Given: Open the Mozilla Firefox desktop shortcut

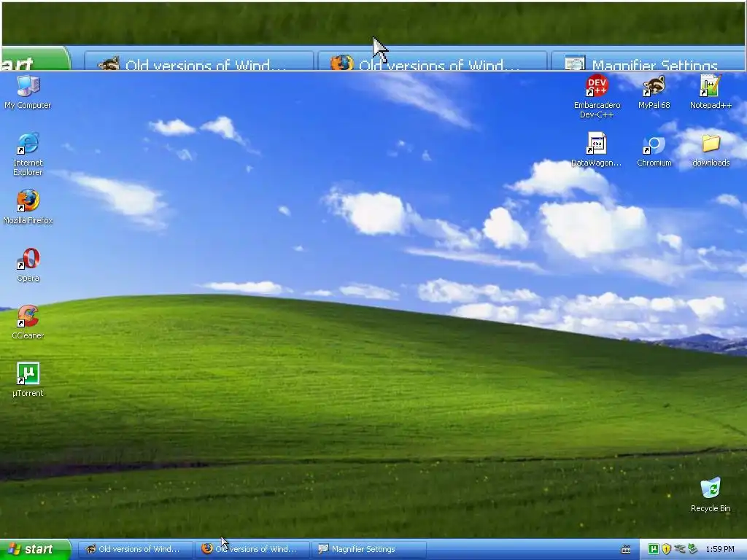Looking at the screenshot, I should click(x=28, y=207).
